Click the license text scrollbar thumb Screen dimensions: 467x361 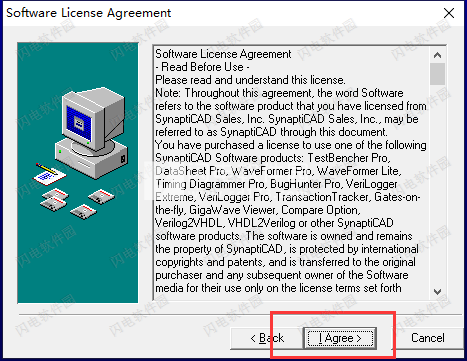coord(437,74)
